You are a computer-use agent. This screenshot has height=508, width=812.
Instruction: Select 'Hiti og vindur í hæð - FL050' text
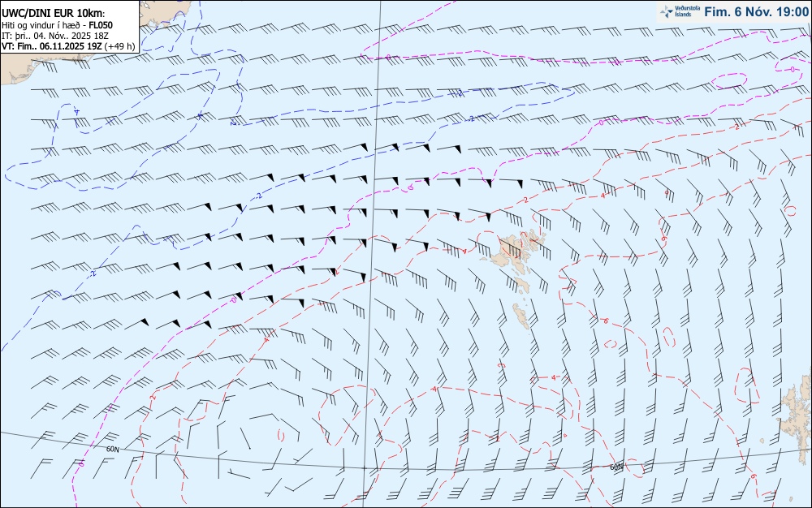click(x=57, y=25)
